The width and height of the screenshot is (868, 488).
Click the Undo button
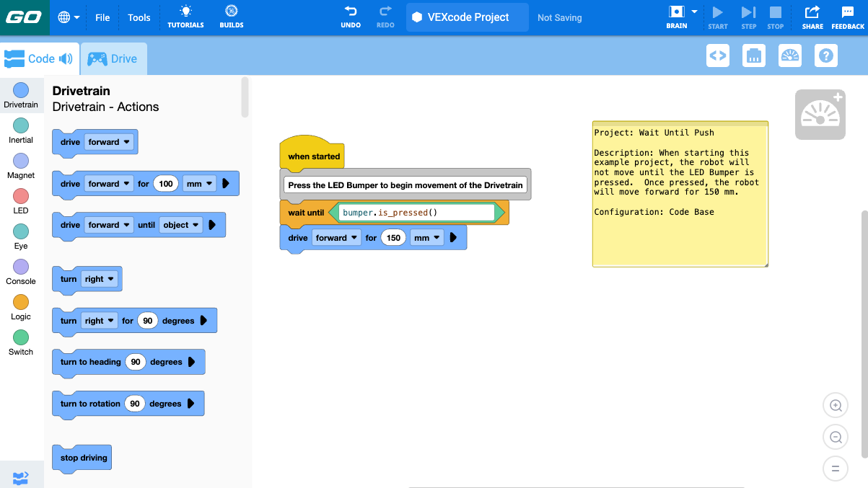tap(351, 16)
